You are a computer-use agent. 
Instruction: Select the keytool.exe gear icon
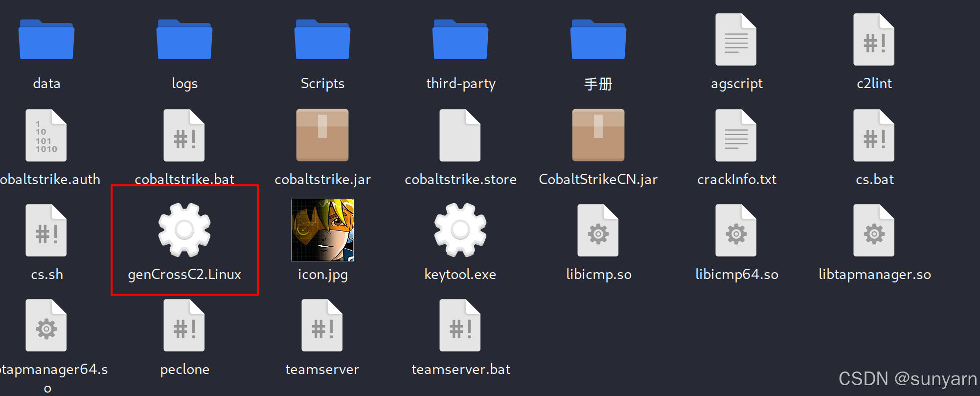click(x=460, y=230)
